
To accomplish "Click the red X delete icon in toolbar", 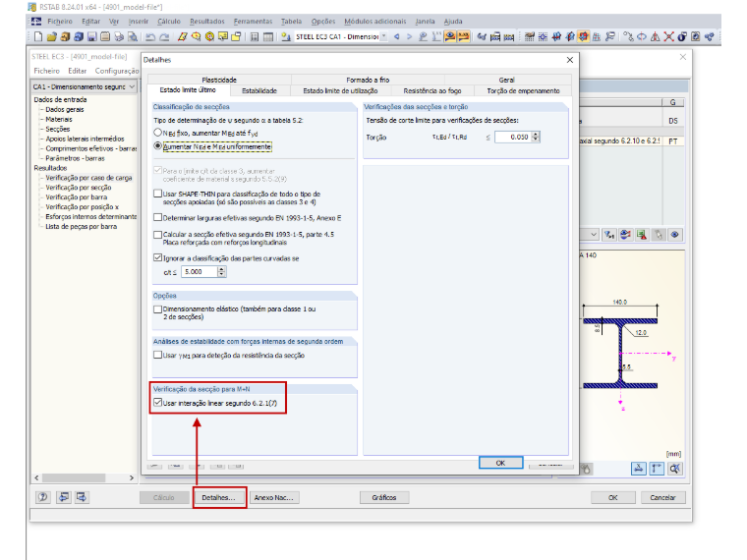I will pos(669,36).
